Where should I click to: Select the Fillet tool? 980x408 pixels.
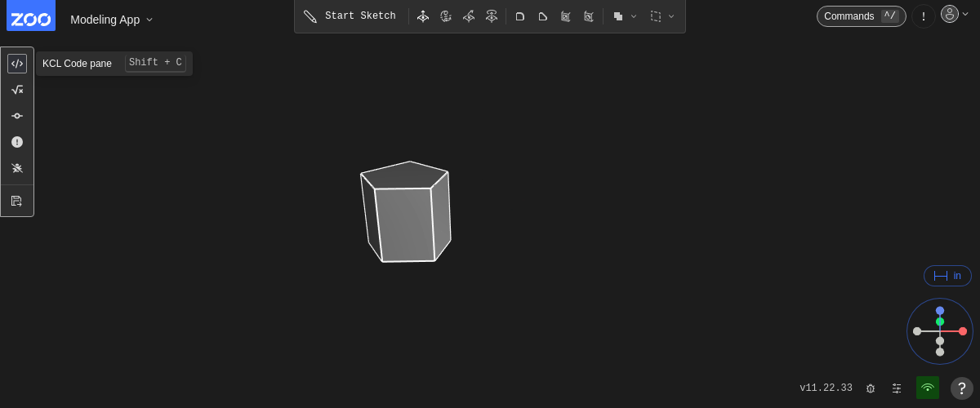point(520,16)
